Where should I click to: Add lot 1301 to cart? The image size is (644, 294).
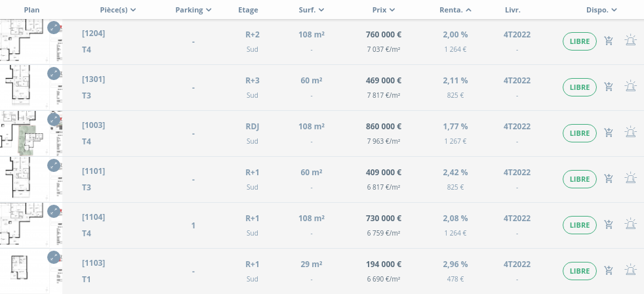[609, 87]
